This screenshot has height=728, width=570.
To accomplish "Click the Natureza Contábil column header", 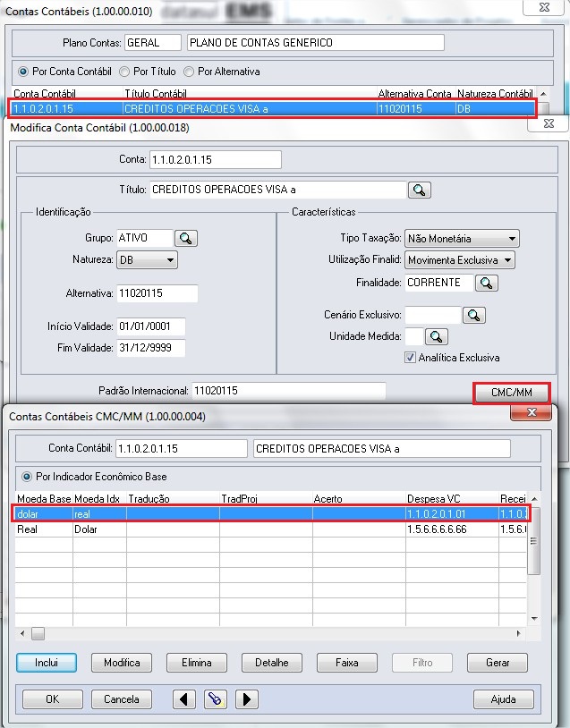I will pos(495,94).
